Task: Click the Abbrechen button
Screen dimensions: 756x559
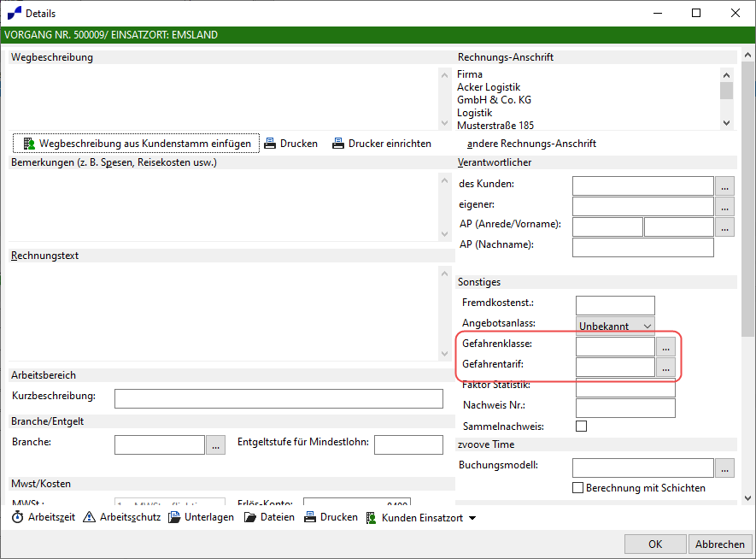Action: [x=720, y=544]
